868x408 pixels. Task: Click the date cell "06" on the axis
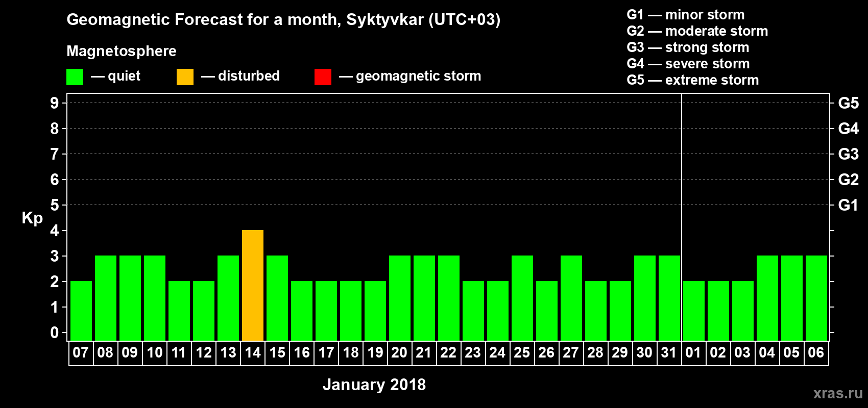(x=816, y=353)
